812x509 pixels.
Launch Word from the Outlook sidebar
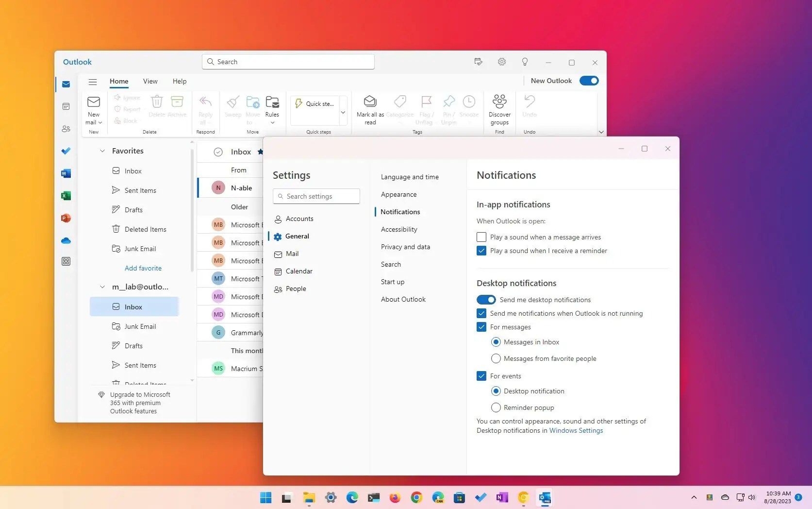pyautogui.click(x=66, y=173)
